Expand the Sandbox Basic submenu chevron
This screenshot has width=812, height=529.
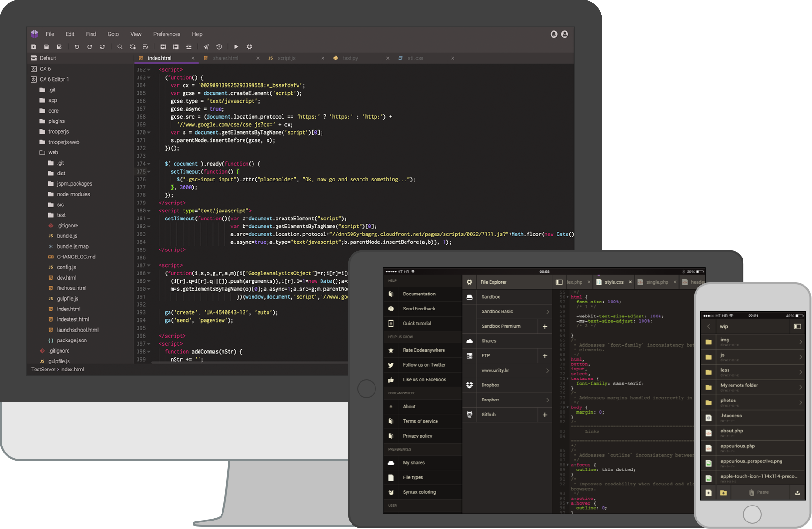(x=547, y=311)
